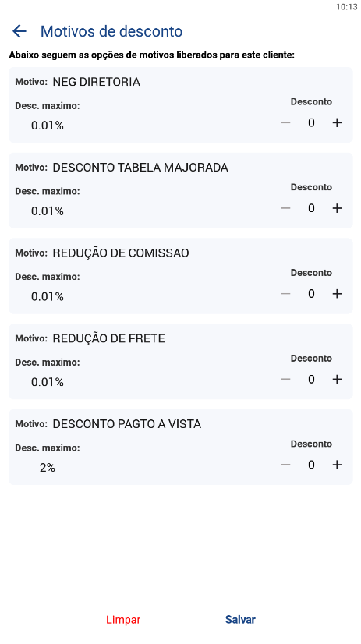Click the Limpar button

123,620
